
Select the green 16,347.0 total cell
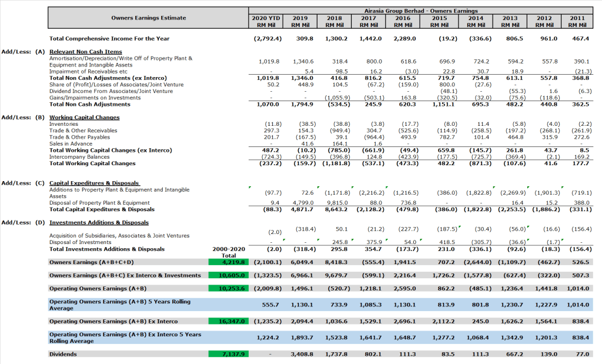click(x=229, y=322)
